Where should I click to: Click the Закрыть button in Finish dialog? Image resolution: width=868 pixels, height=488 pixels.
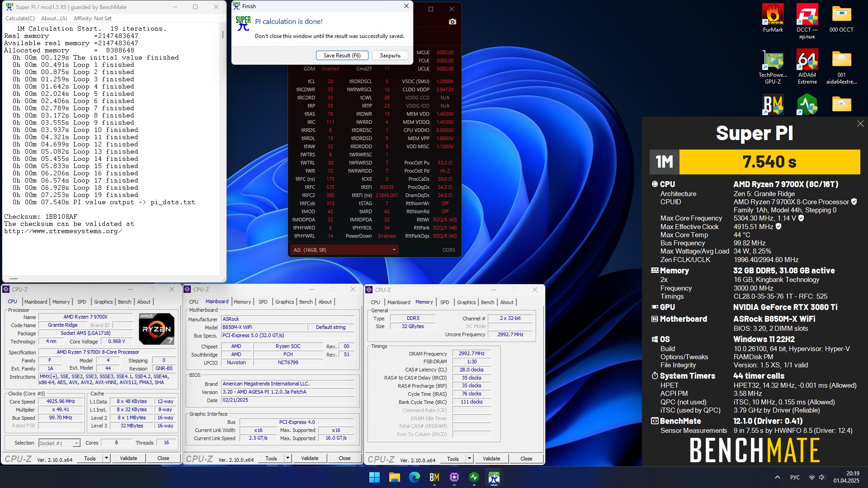(390, 56)
